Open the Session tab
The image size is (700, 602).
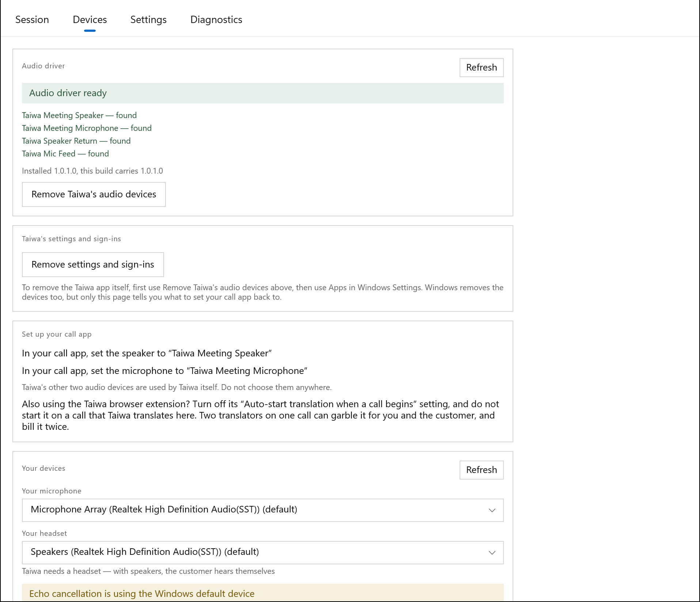32,20
